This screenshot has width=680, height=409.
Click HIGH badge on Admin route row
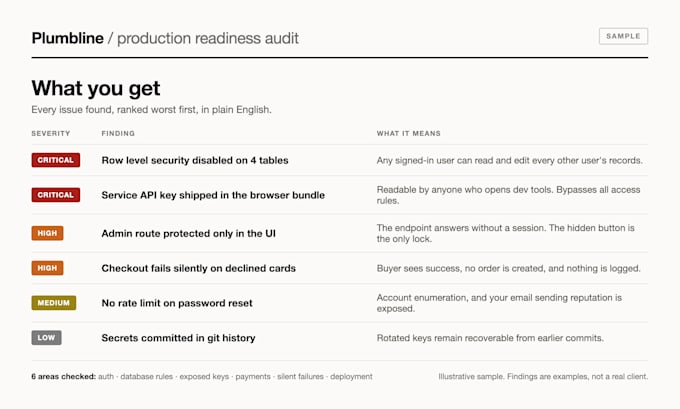click(x=47, y=233)
